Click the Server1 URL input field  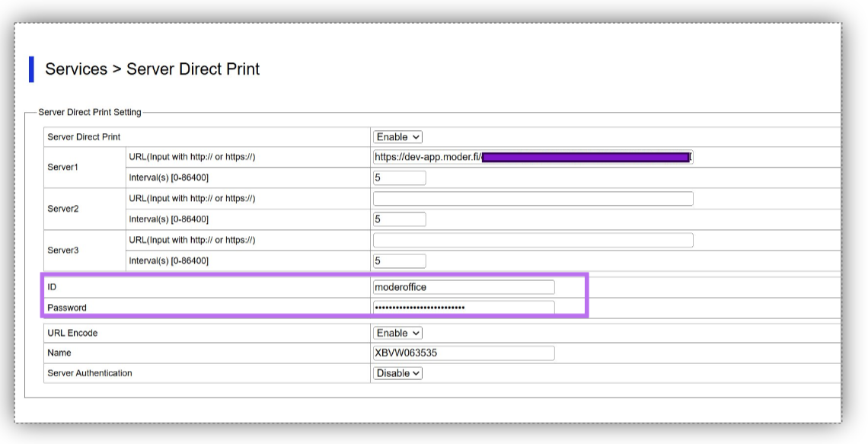[x=533, y=157]
